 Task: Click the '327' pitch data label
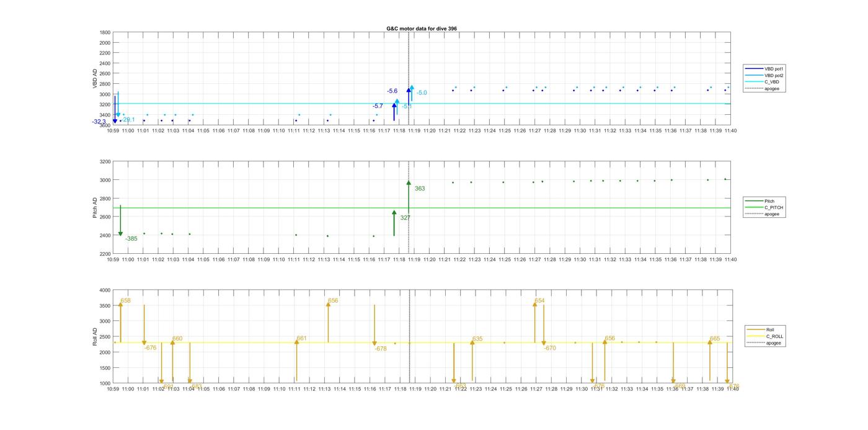405,218
